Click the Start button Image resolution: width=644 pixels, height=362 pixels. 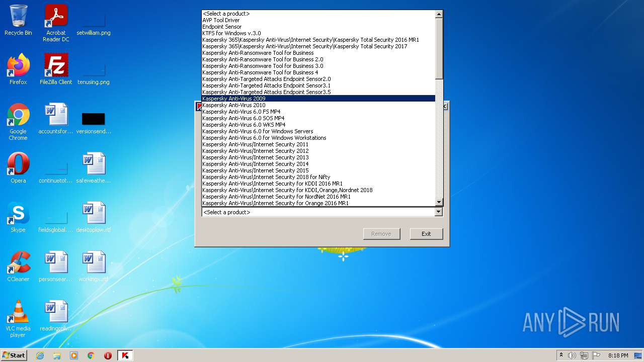[x=14, y=355]
